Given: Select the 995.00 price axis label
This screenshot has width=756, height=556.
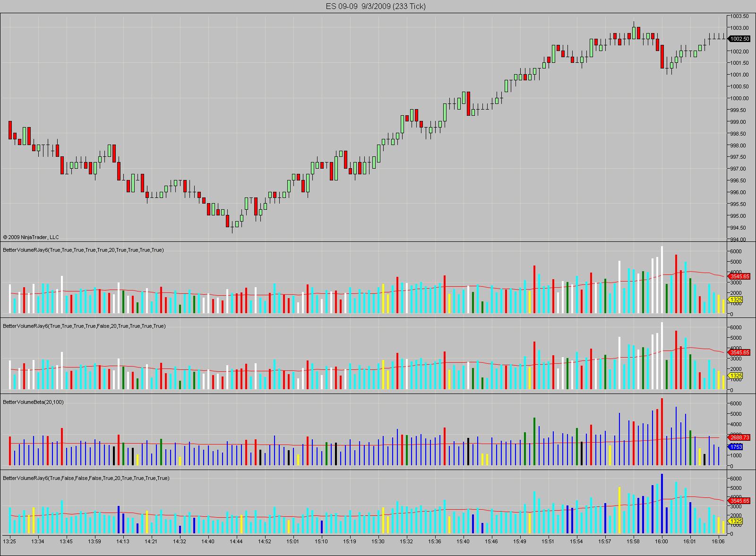Looking at the screenshot, I should pyautogui.click(x=739, y=216).
